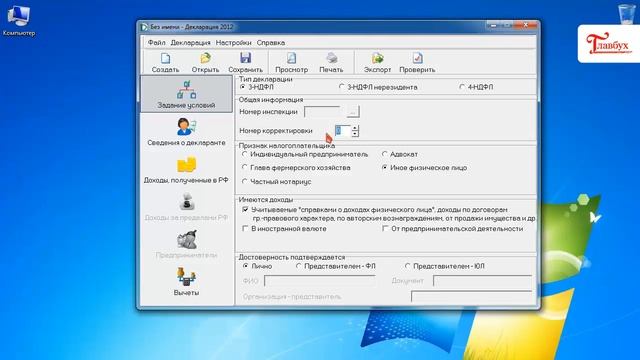Select 4-НДФЛ declaration type

pos(476,87)
